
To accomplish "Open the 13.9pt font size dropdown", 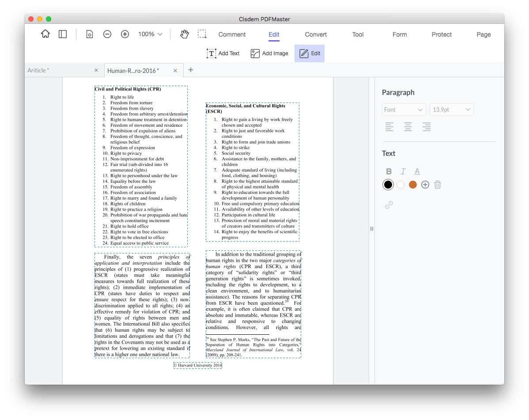I will tap(451, 110).
